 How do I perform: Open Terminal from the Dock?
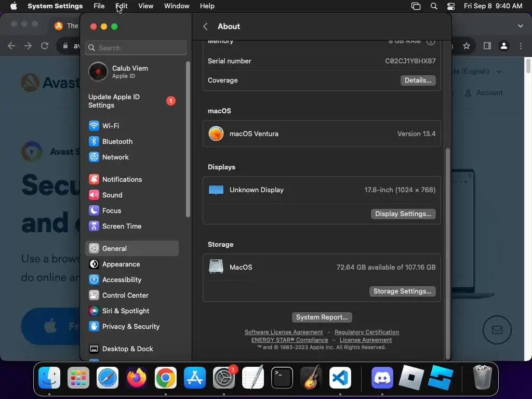[x=282, y=378]
